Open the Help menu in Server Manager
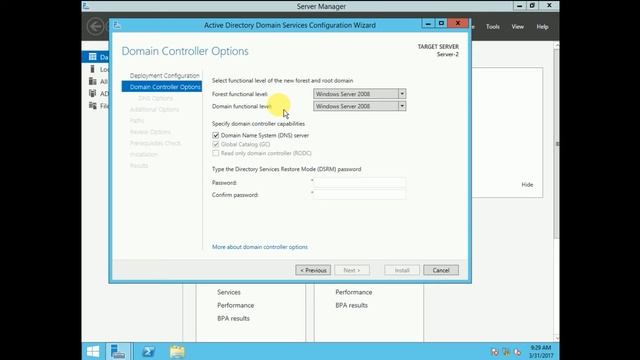This screenshot has width=640, height=360. (542, 27)
